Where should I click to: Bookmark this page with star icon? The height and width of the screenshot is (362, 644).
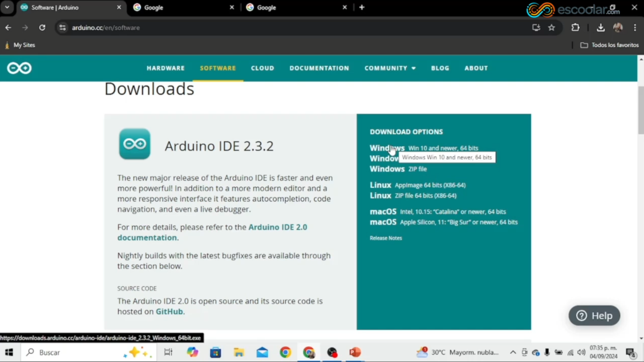click(x=551, y=28)
